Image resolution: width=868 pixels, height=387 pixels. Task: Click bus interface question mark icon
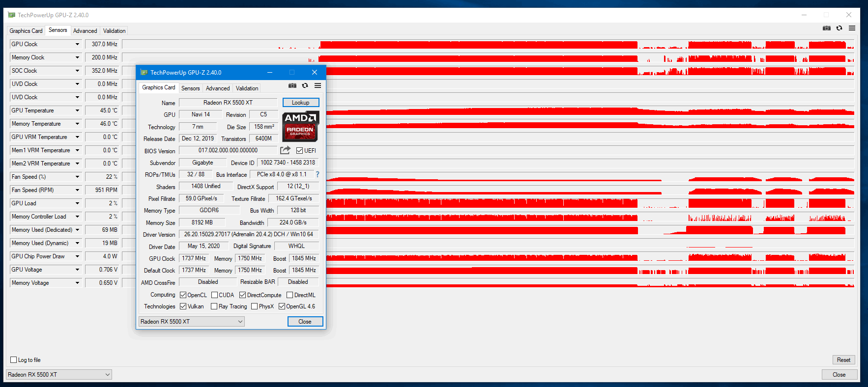coord(318,174)
